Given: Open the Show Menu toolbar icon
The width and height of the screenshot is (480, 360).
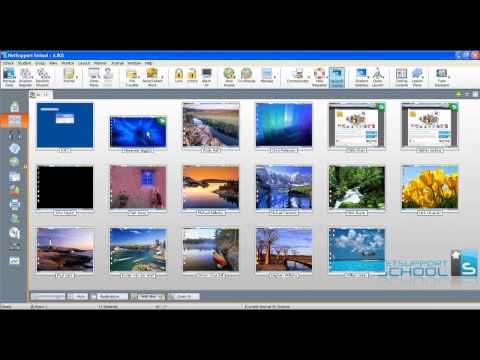Looking at the screenshot, I should [x=94, y=77].
